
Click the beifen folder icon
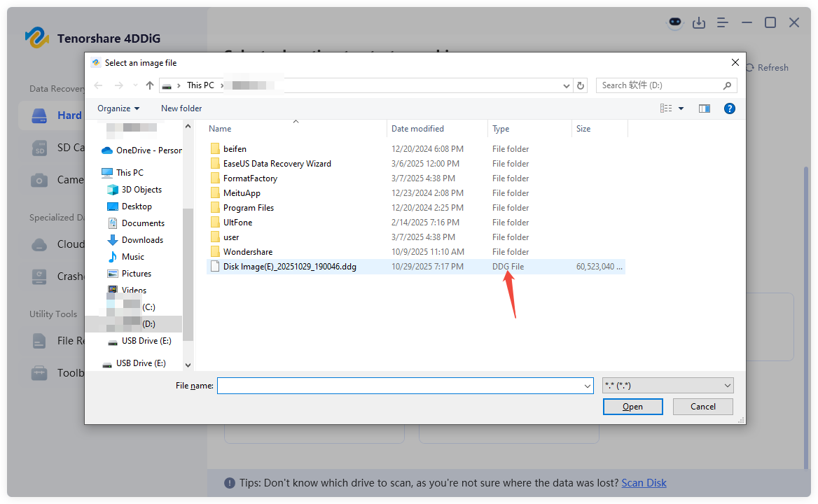click(x=215, y=149)
